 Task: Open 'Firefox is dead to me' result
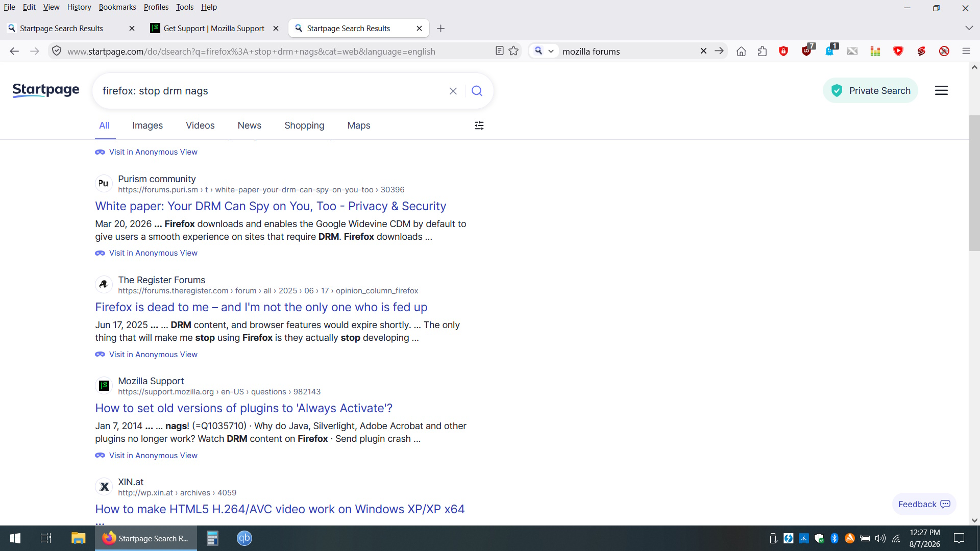point(261,307)
